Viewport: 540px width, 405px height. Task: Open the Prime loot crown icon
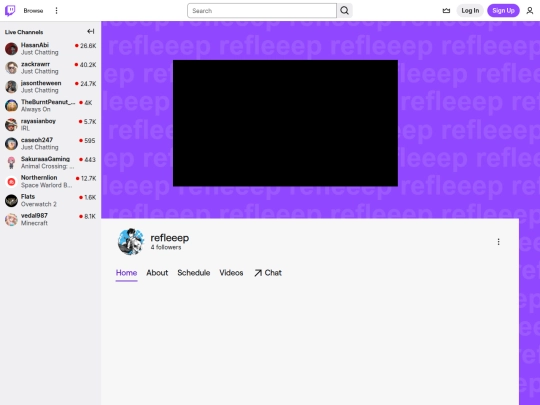tap(446, 11)
